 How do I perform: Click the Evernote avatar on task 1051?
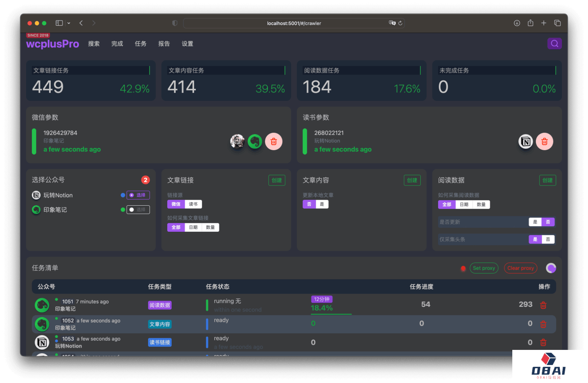pos(42,305)
